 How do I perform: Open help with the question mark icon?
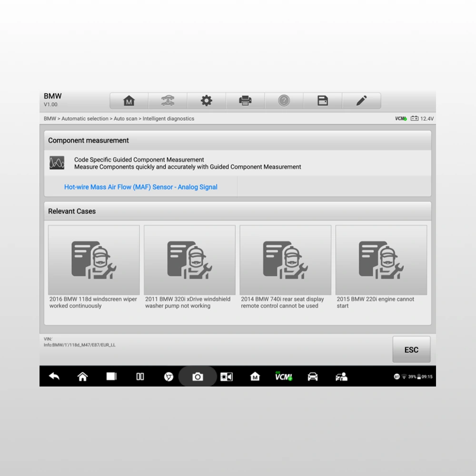tap(284, 101)
